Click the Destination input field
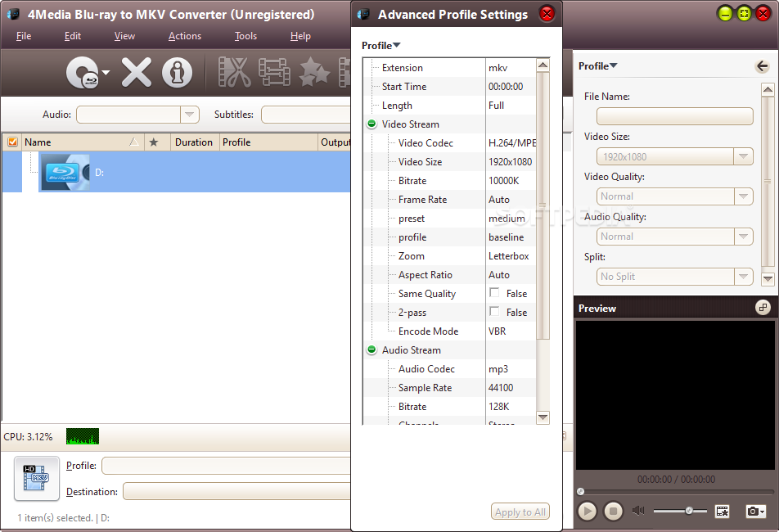Screen dimensions: 779x532 (237, 491)
